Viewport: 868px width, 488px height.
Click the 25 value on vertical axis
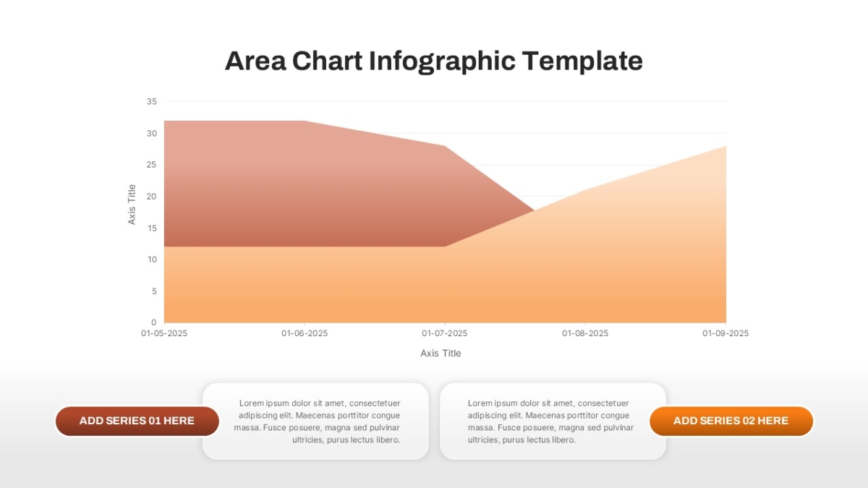coord(151,165)
